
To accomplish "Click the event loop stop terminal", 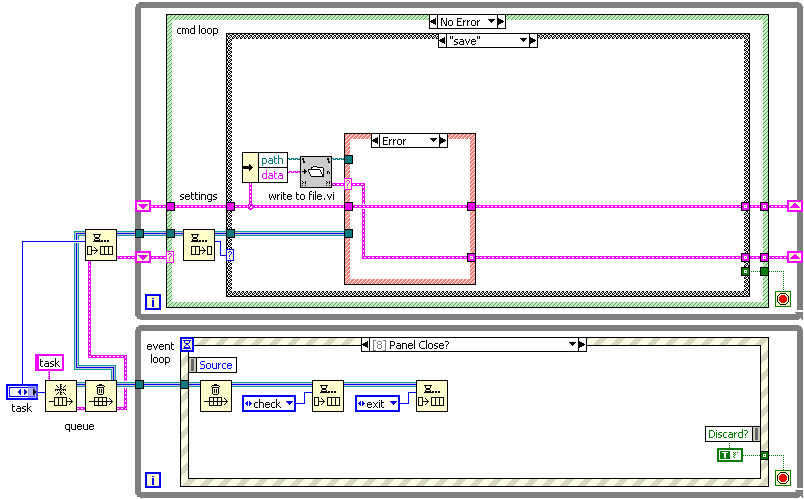I will point(782,478).
